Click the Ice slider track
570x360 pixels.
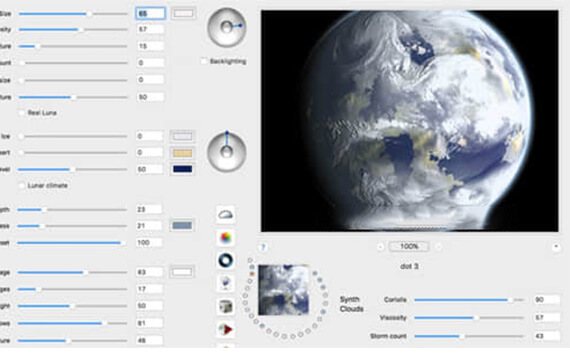click(x=73, y=136)
